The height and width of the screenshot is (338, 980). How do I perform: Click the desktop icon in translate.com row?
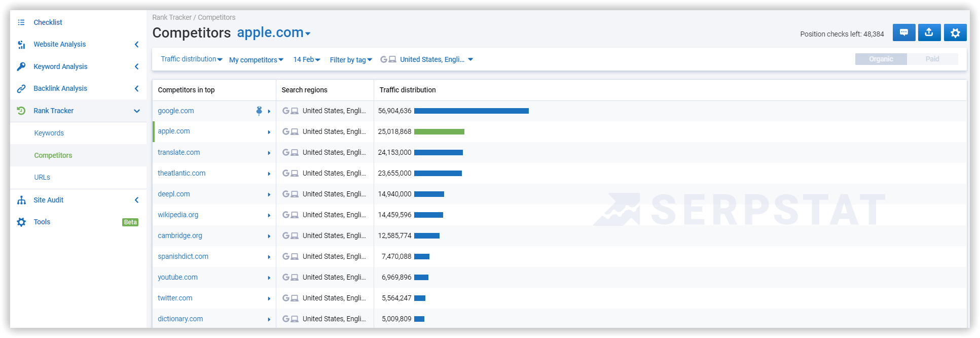(x=295, y=152)
